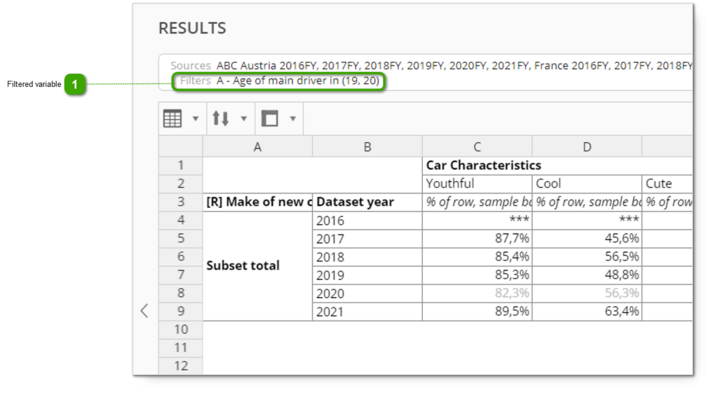The height and width of the screenshot is (393, 711).
Task: Click the *** cell in Youthful 2016
Action: click(x=477, y=220)
